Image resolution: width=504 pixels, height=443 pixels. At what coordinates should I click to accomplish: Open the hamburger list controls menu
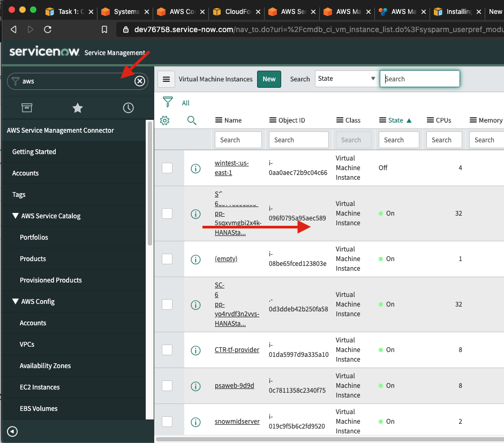(166, 79)
